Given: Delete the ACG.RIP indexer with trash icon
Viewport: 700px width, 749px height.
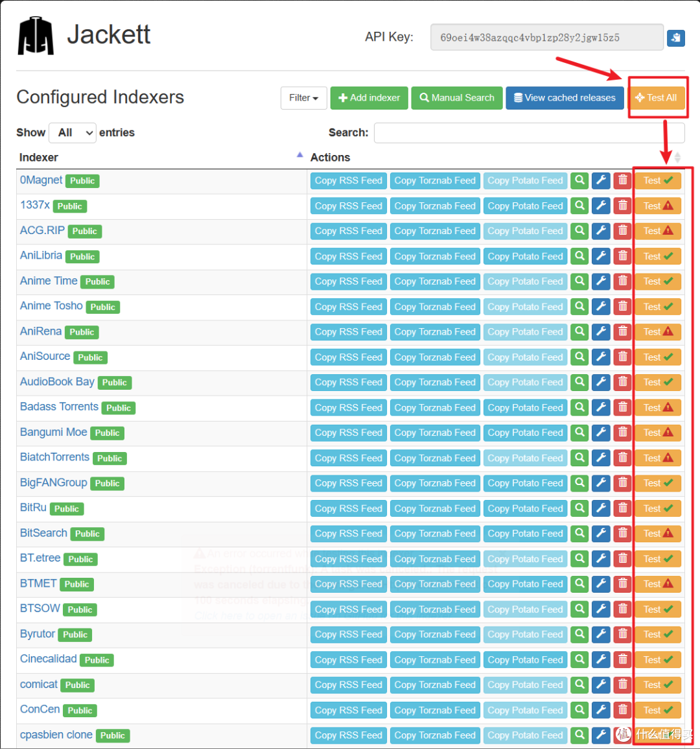Looking at the screenshot, I should (x=623, y=232).
